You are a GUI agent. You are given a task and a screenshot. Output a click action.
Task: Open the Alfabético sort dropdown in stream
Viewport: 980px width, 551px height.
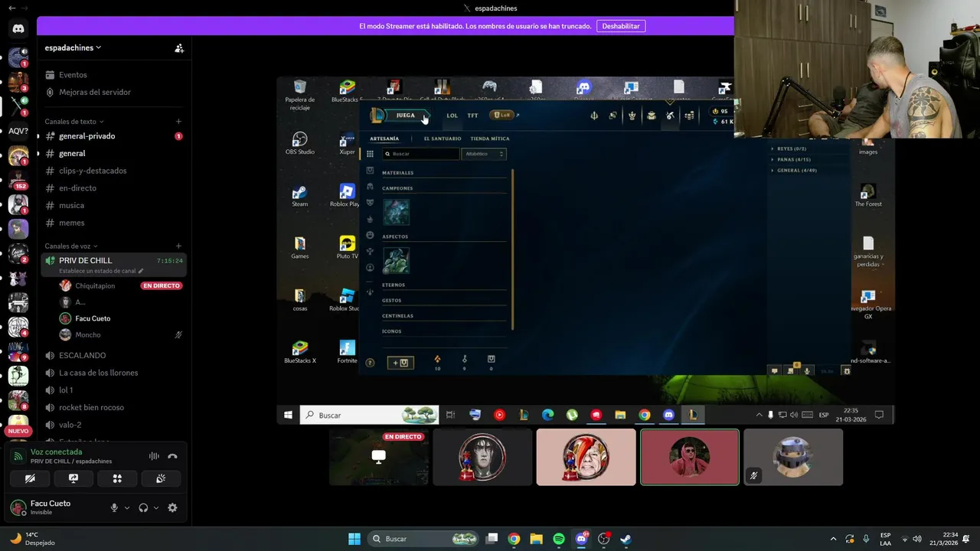pyautogui.click(x=484, y=154)
